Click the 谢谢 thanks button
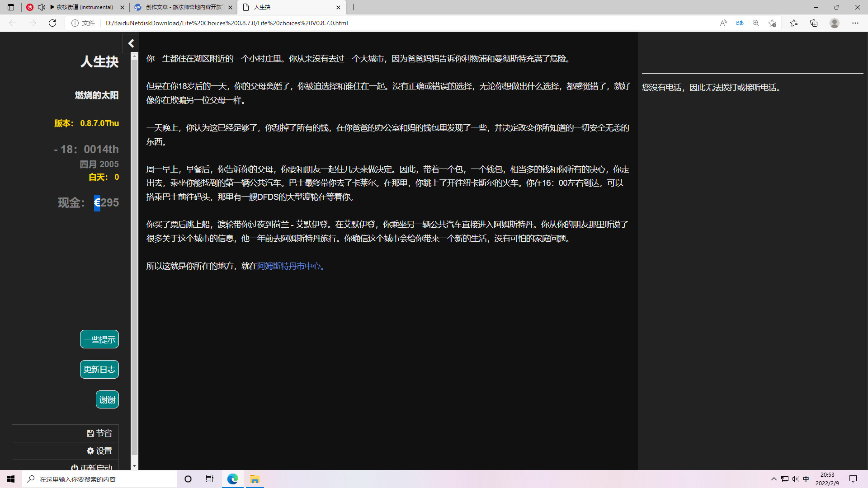The height and width of the screenshot is (488, 868). [x=107, y=399]
